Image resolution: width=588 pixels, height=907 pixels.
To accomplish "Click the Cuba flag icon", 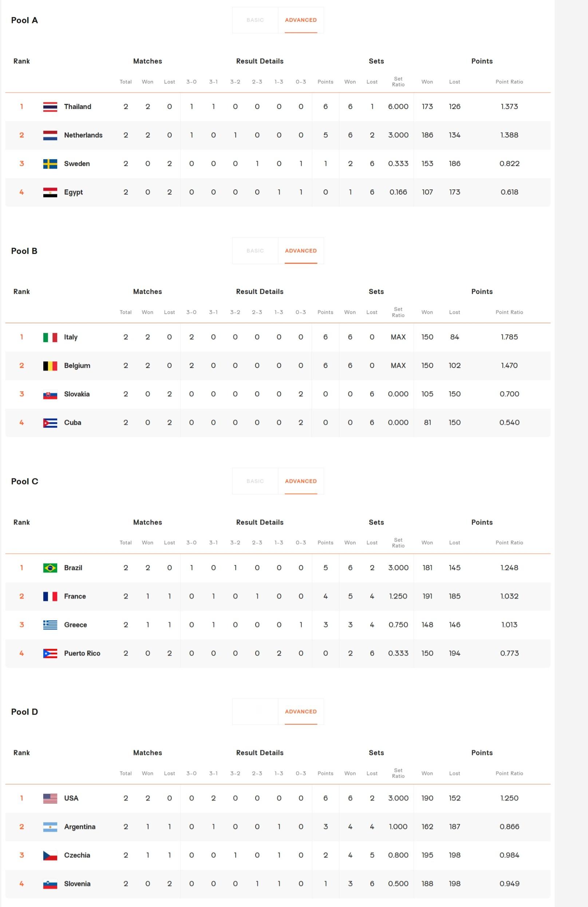I will [x=50, y=423].
